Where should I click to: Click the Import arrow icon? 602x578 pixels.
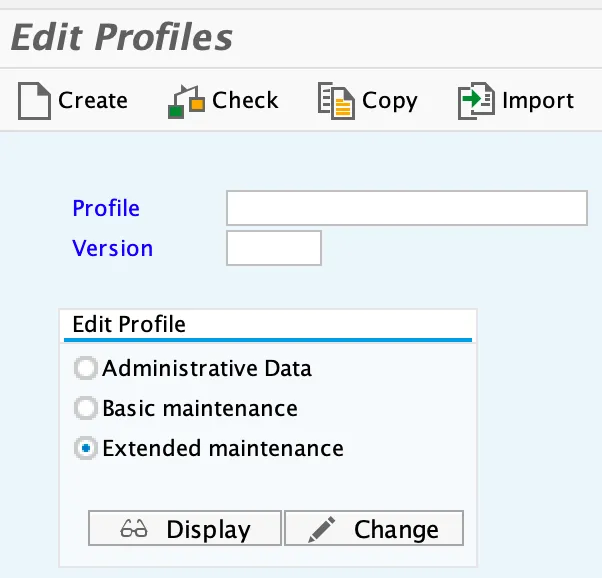point(474,101)
